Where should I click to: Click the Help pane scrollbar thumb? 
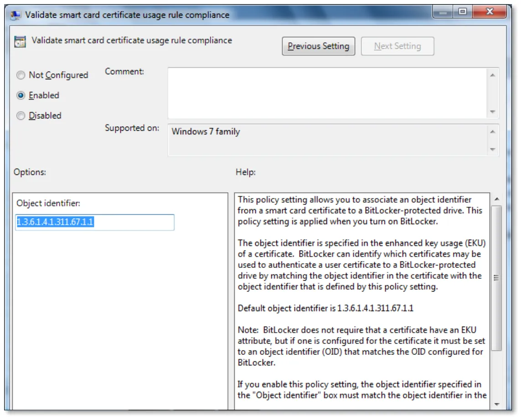496,278
